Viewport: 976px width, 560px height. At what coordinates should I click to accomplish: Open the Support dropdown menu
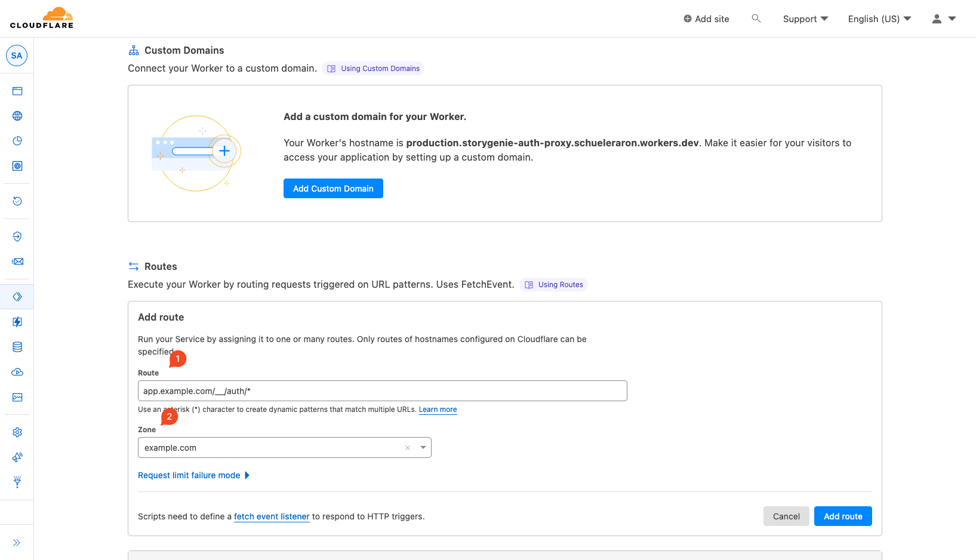pyautogui.click(x=805, y=19)
